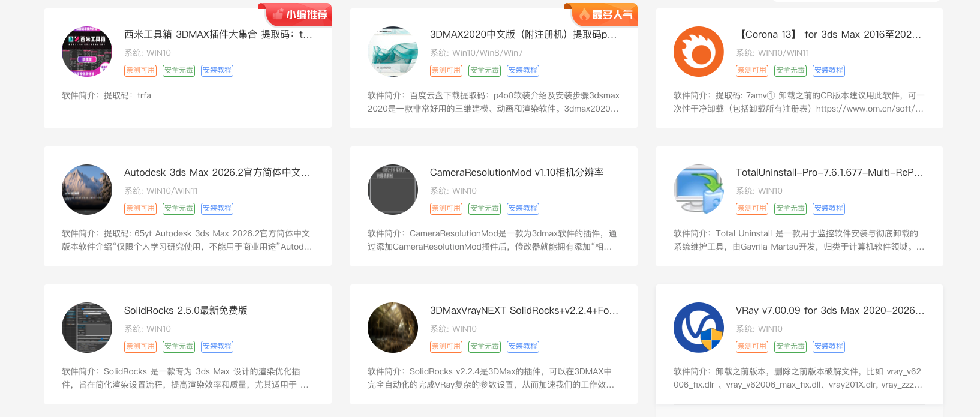
Task: Open the CameraResolutionMod gray icon
Action: click(x=393, y=190)
